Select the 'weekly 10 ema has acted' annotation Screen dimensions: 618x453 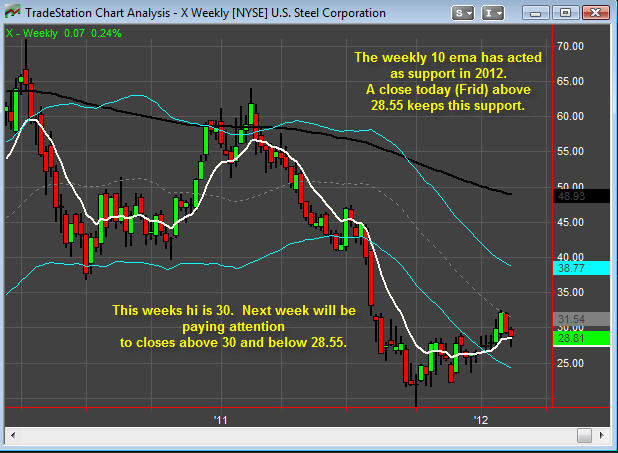coord(448,81)
